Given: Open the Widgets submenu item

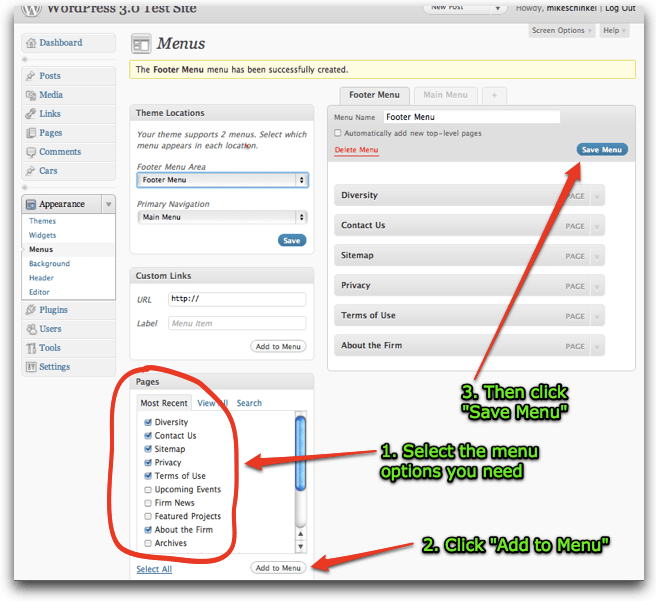Looking at the screenshot, I should click(42, 235).
